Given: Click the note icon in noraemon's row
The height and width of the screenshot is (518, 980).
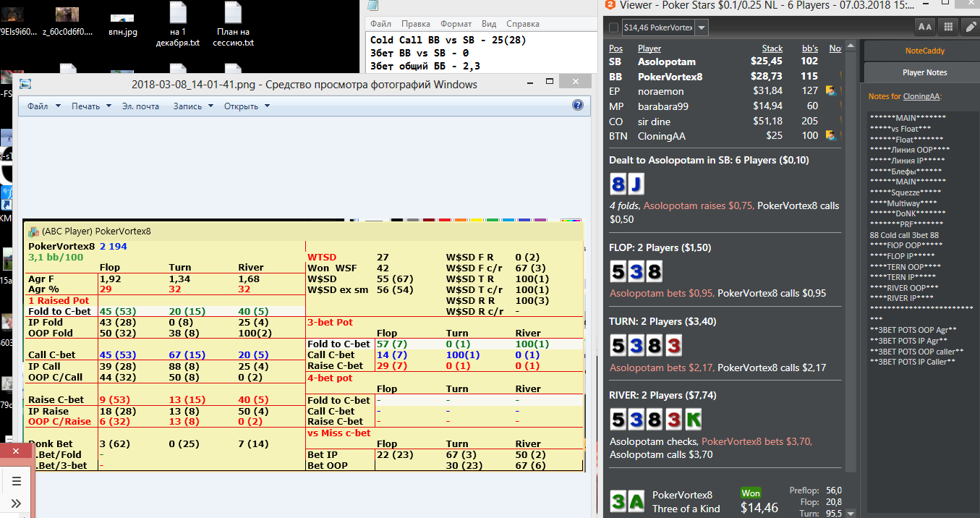Looking at the screenshot, I should click(x=832, y=91).
